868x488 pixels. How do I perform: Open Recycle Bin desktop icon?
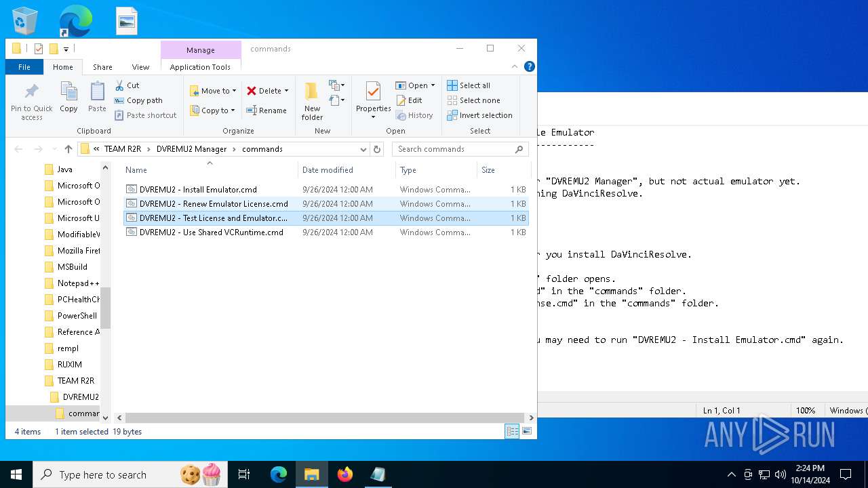(x=25, y=21)
